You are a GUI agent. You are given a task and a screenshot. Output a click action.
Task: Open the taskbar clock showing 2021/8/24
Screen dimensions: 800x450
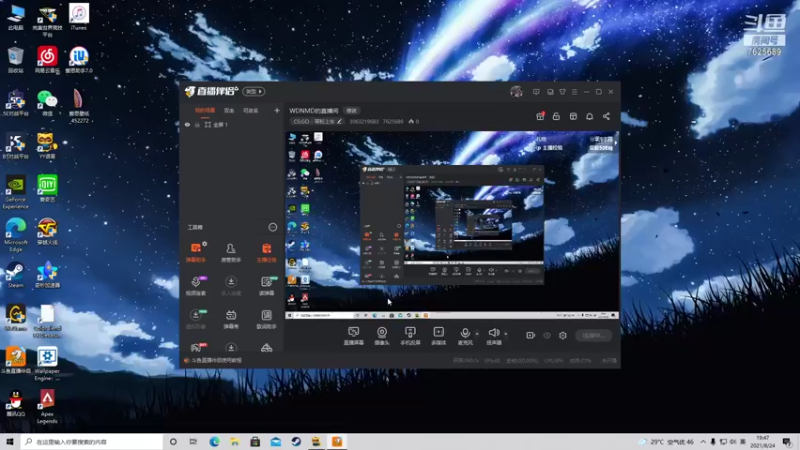click(x=762, y=441)
